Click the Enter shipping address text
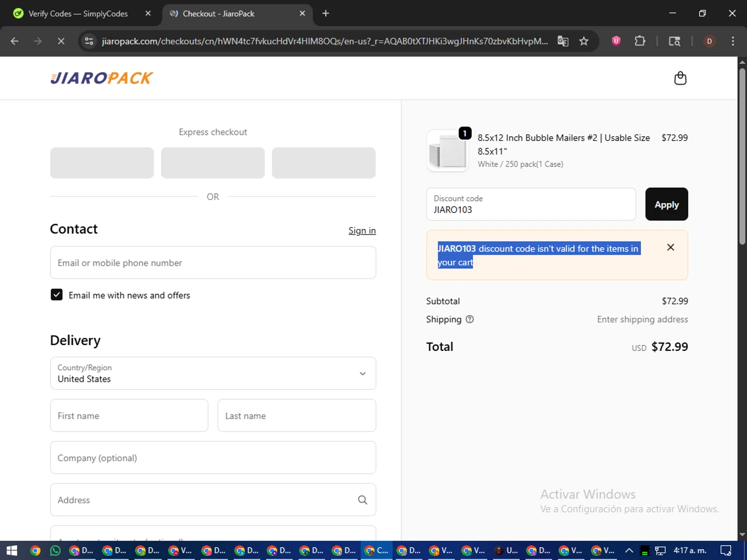 tap(642, 320)
